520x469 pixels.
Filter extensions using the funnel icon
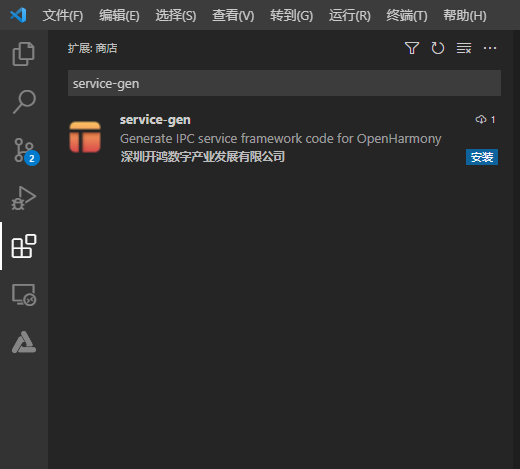[x=412, y=48]
